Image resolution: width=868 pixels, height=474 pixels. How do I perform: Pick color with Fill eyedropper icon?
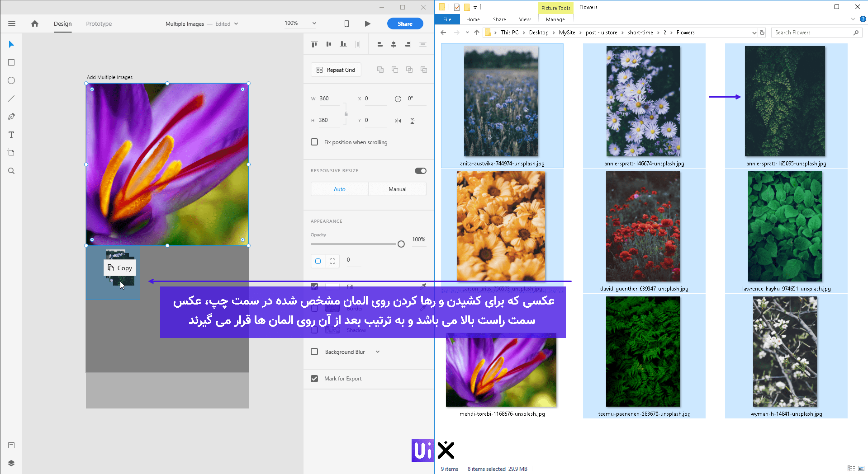[423, 286]
